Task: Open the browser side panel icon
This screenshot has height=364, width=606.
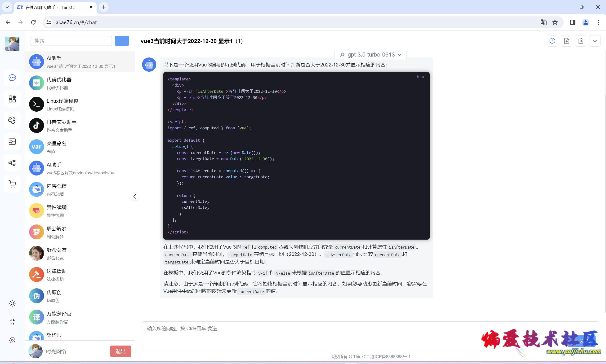Action: tap(573, 22)
